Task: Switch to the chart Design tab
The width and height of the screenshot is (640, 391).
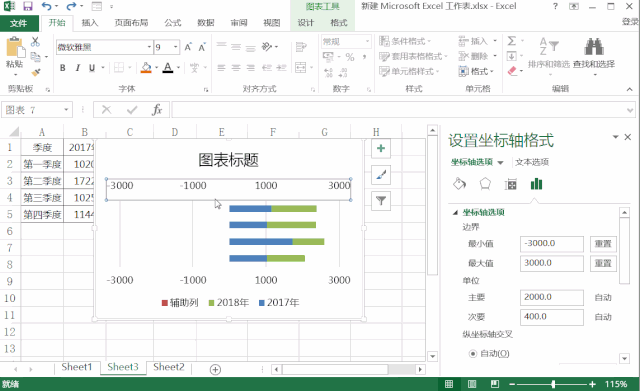Action: (306, 23)
